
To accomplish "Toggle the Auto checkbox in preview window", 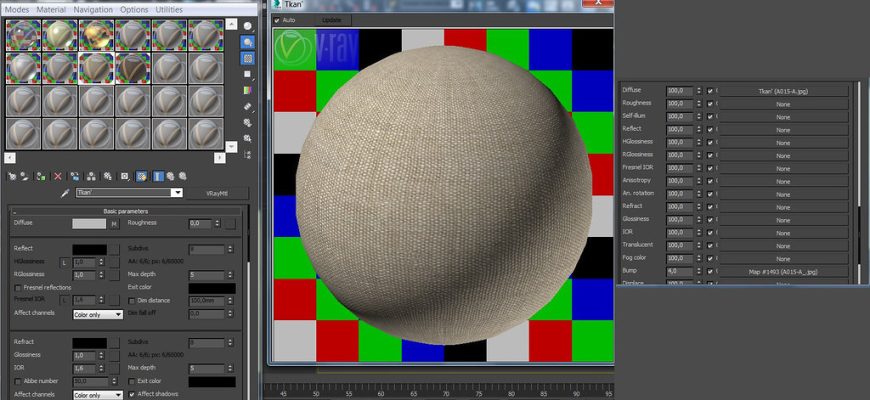I will point(277,20).
